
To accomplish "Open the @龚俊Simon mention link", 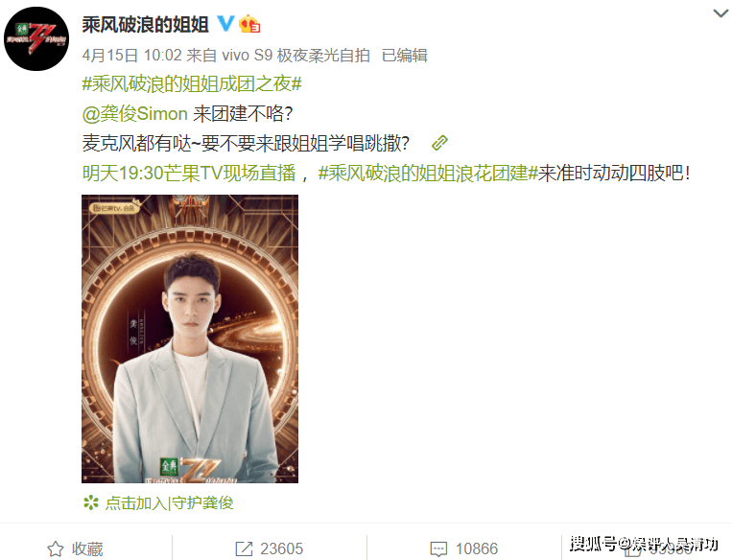I will pyautogui.click(x=135, y=114).
